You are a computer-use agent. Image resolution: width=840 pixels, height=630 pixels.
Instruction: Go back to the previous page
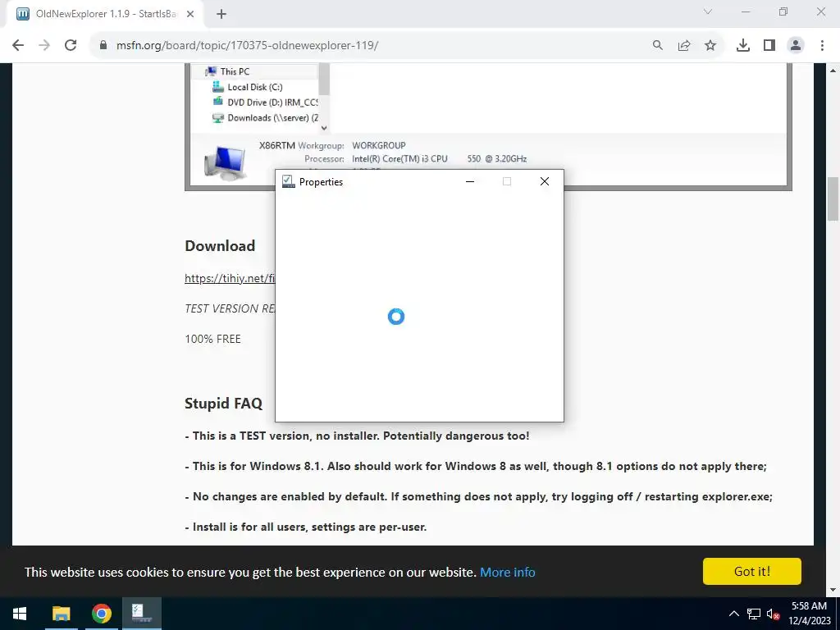click(18, 46)
